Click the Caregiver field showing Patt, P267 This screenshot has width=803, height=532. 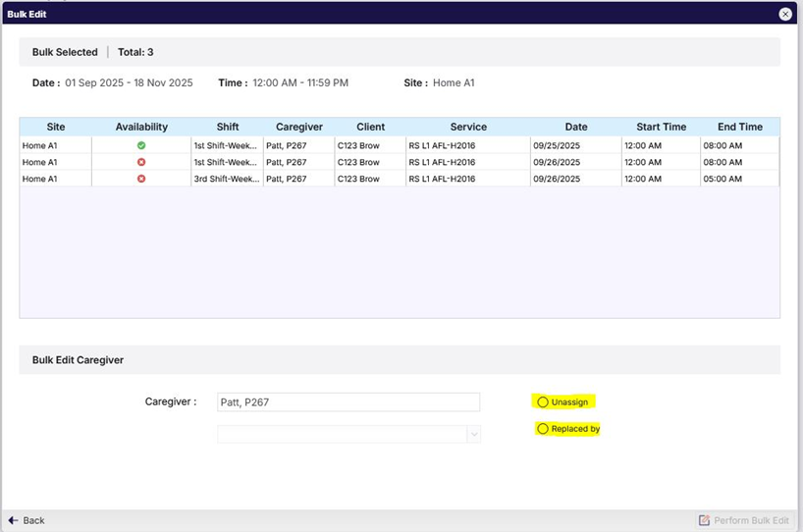pos(348,401)
